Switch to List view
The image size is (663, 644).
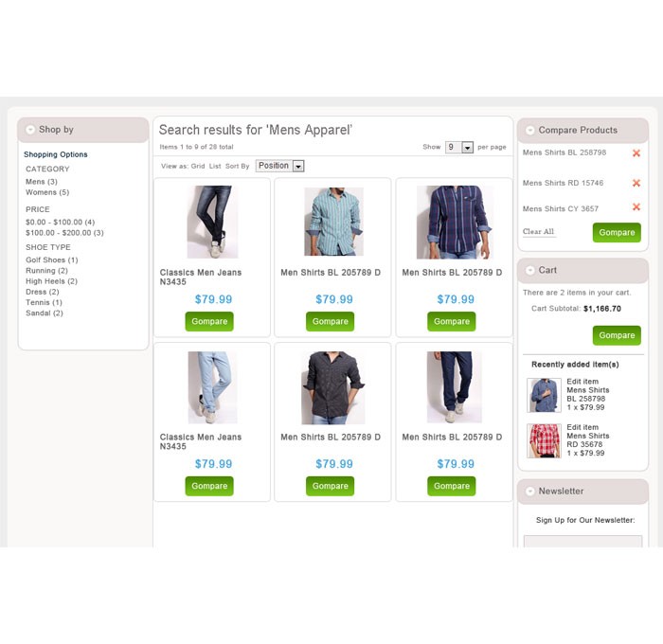point(215,166)
